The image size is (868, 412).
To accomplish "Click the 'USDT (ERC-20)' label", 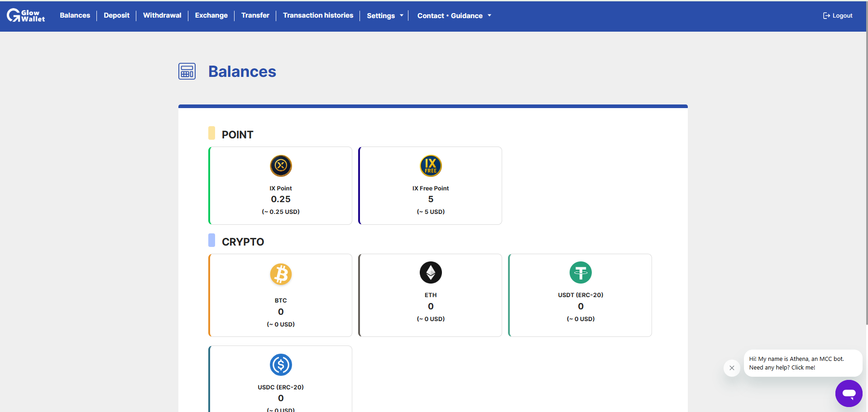I will coord(580,295).
